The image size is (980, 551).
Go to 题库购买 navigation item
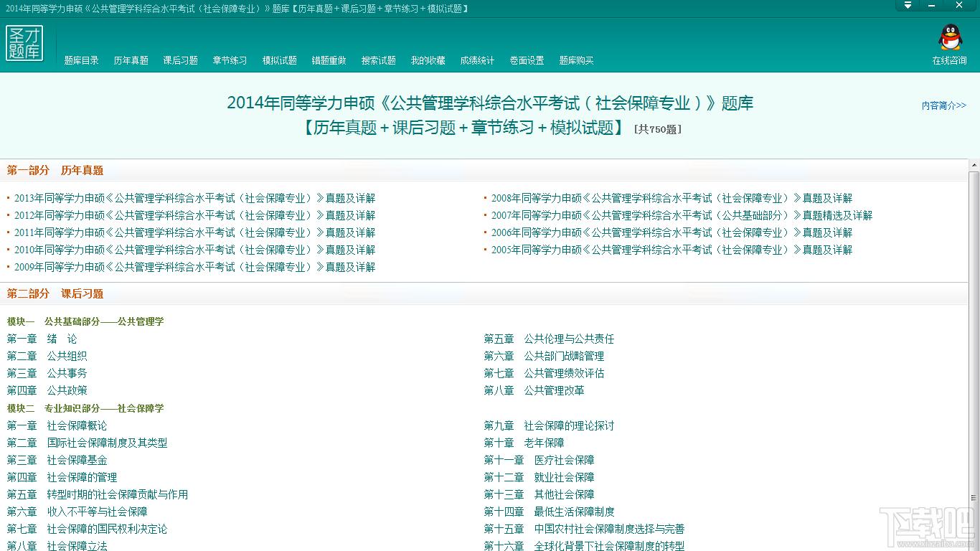pos(577,61)
